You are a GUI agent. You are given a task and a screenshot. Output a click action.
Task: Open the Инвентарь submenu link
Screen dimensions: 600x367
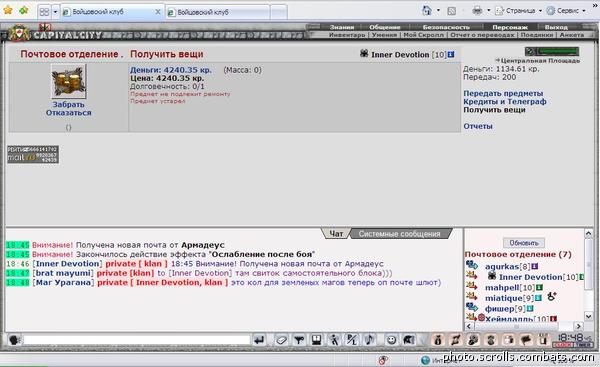pyautogui.click(x=347, y=35)
